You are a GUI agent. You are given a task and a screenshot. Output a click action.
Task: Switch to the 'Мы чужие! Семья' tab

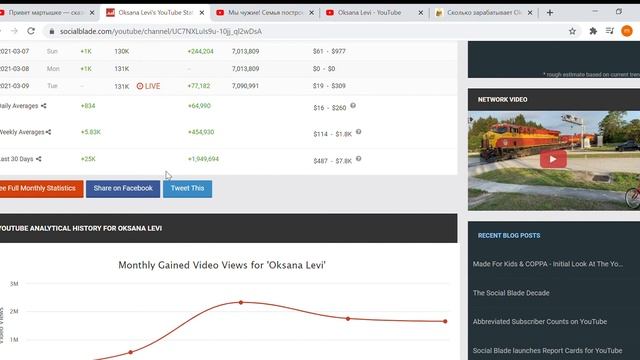coord(264,13)
